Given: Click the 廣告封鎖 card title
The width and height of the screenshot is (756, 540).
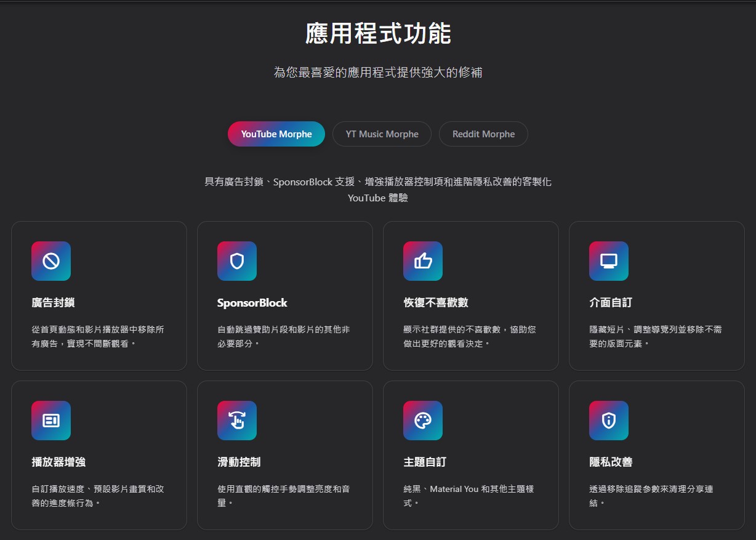Looking at the screenshot, I should pos(54,302).
